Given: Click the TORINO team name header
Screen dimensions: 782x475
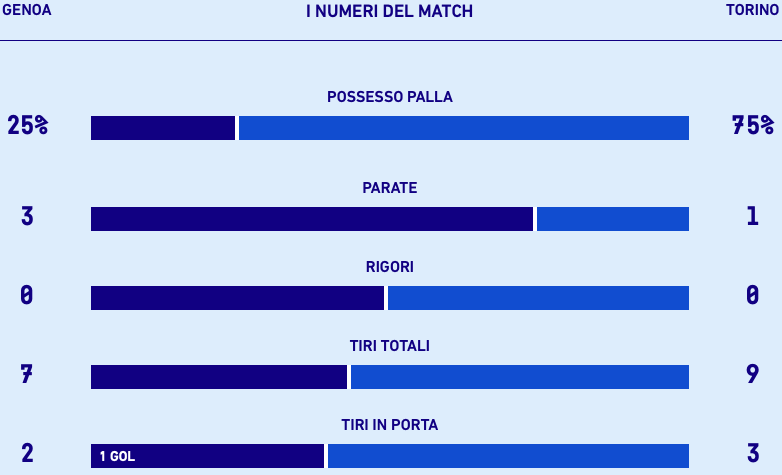Looking at the screenshot, I should [752, 10].
